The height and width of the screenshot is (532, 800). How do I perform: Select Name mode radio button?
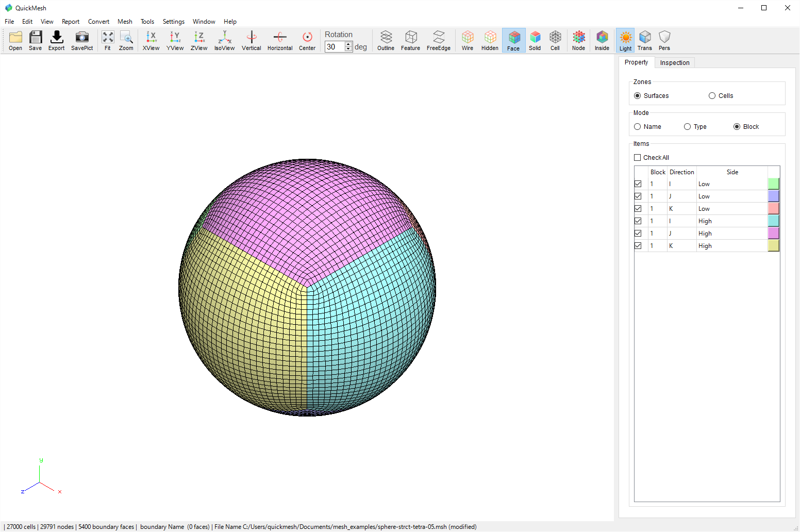tap(638, 127)
